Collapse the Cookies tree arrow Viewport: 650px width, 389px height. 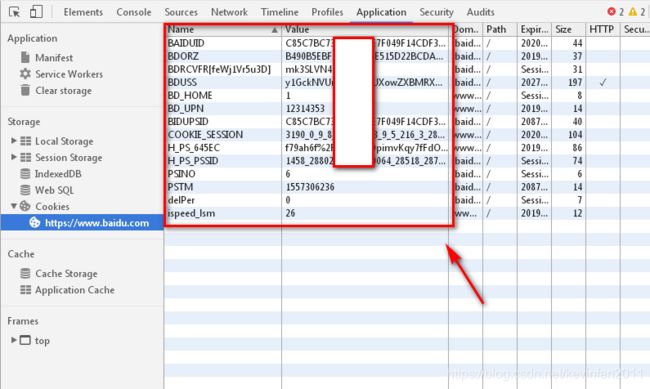pyautogui.click(x=14, y=206)
